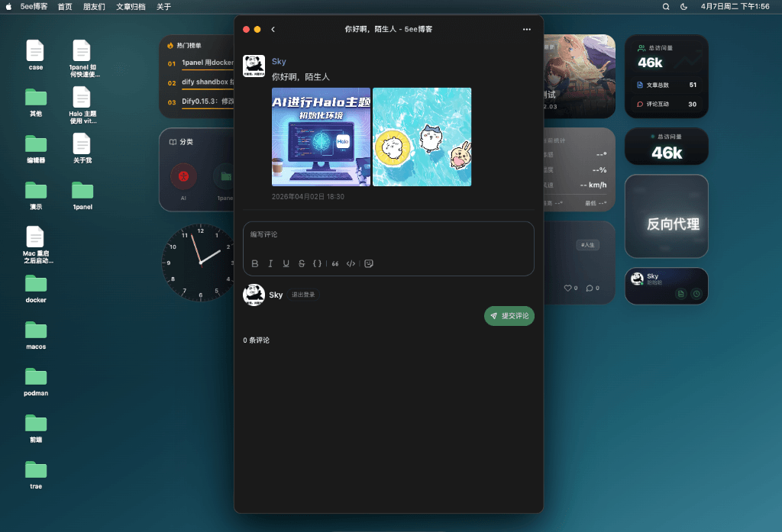Open the 文章归档 menu bar item

click(131, 6)
